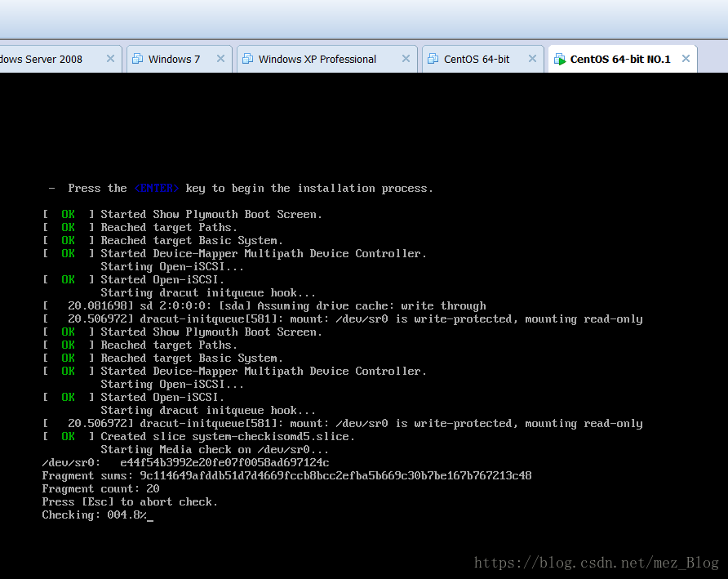Click the CentOS 64-bit tab VM icon
Screen dimensions: 728x579
pyautogui.click(x=432, y=59)
